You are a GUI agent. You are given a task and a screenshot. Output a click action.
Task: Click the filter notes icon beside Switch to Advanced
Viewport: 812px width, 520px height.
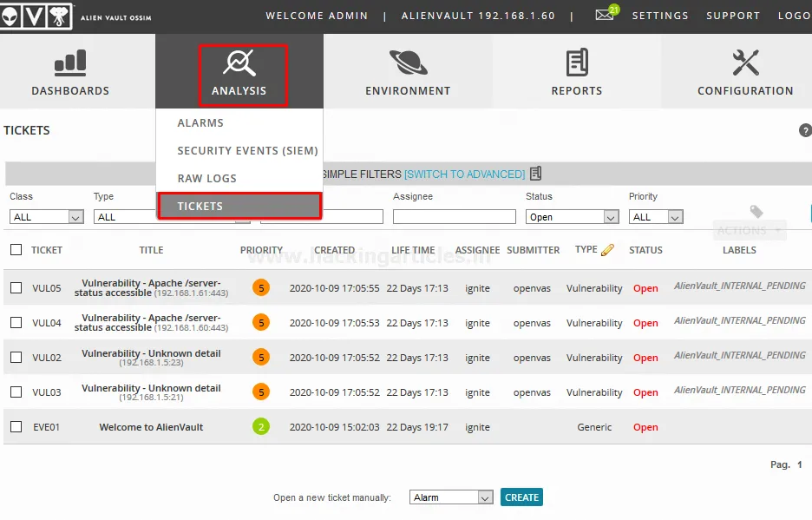pos(536,174)
